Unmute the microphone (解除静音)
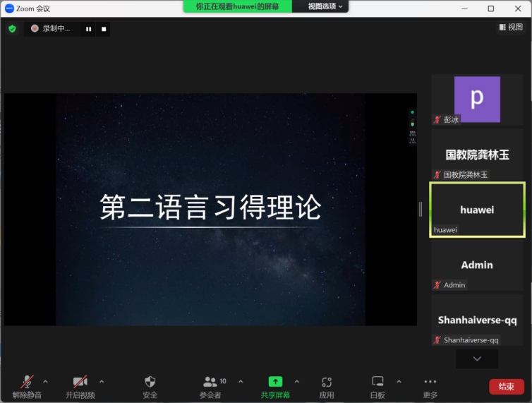 (x=27, y=386)
